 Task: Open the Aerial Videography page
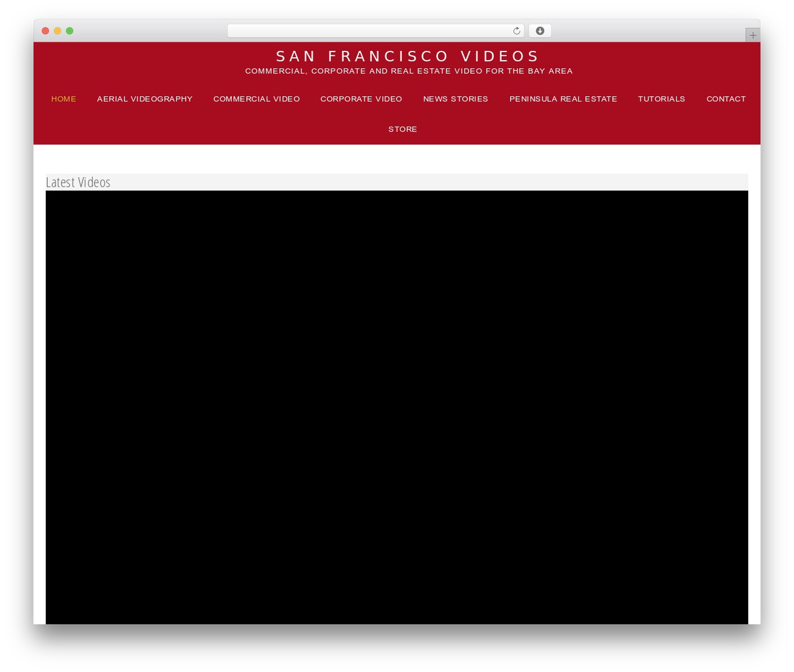tap(145, 99)
